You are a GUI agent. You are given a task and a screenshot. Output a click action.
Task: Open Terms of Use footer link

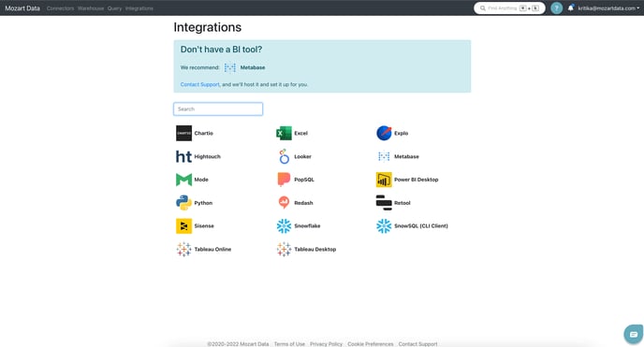(289, 343)
